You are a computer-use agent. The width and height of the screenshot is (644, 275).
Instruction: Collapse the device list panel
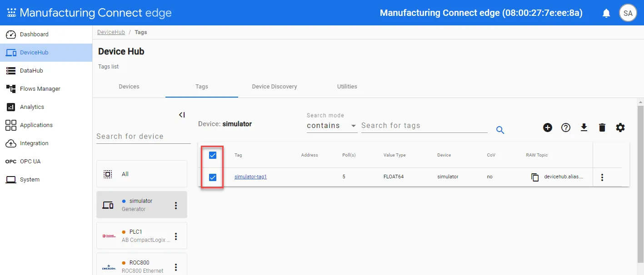[x=182, y=115]
